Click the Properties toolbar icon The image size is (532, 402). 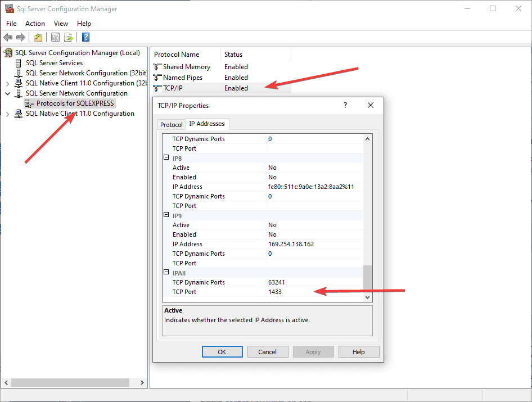[x=55, y=37]
